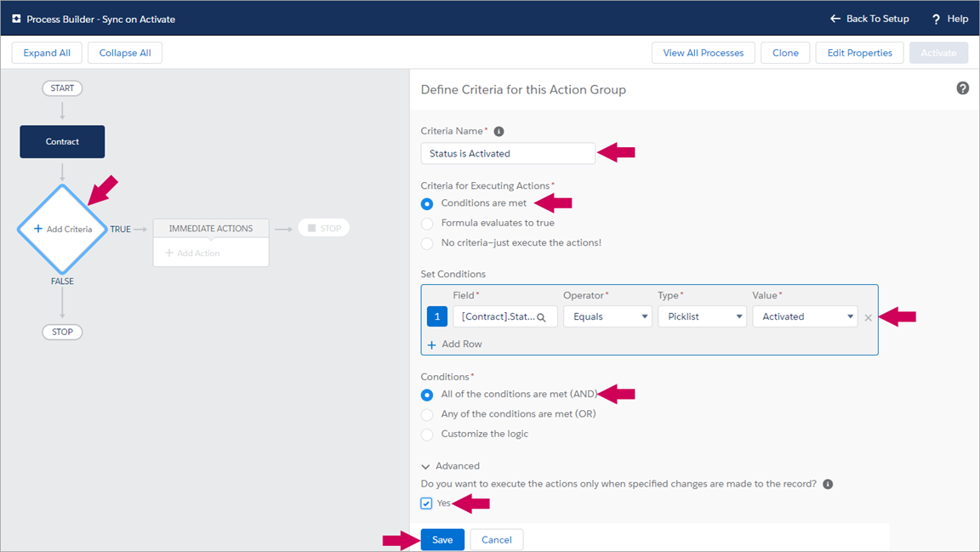980x552 pixels.
Task: Click inside the Criteria Name text field
Action: pos(507,153)
